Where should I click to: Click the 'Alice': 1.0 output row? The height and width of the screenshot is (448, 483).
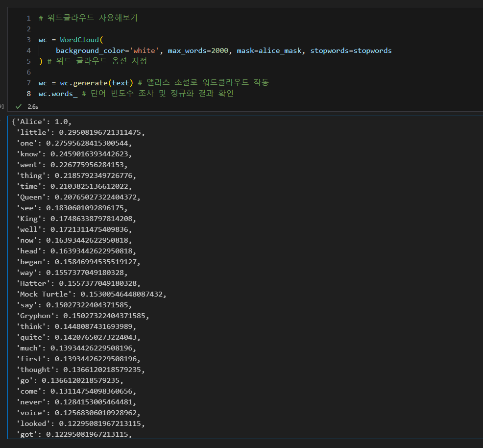(42, 122)
